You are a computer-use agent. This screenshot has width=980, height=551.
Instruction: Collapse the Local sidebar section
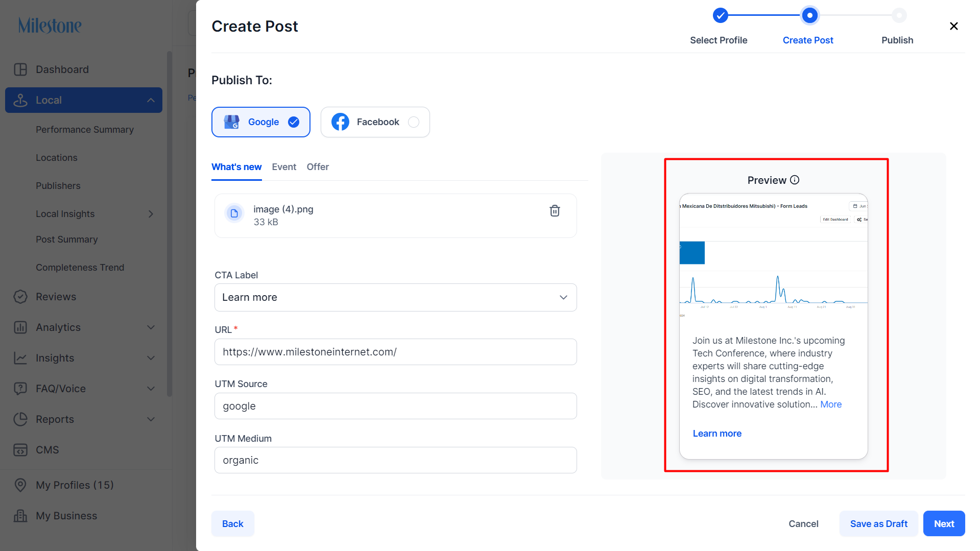coord(151,100)
